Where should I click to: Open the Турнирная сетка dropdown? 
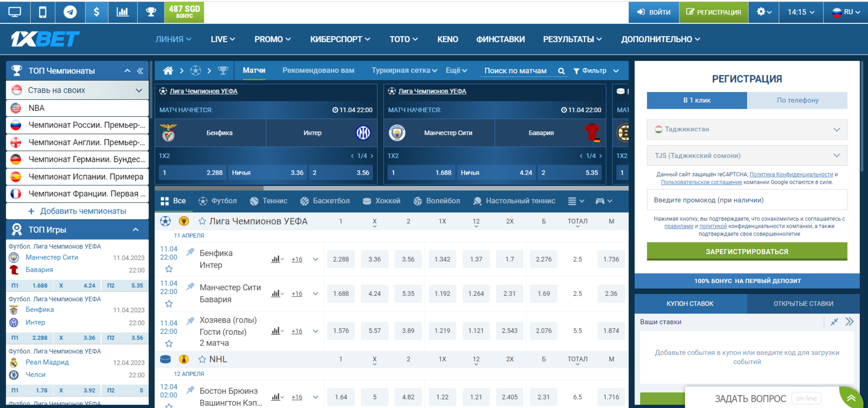[x=404, y=70]
